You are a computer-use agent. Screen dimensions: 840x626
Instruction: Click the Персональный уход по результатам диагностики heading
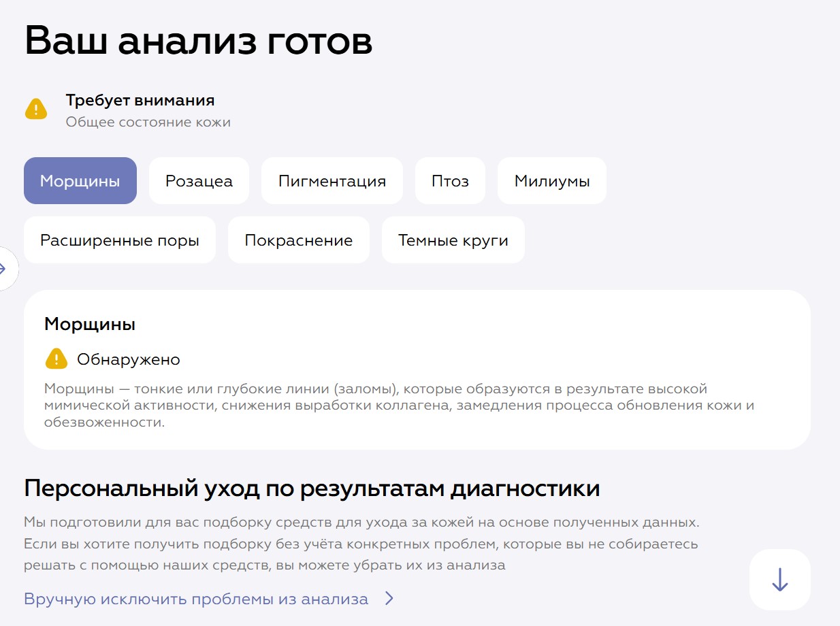pos(312,489)
